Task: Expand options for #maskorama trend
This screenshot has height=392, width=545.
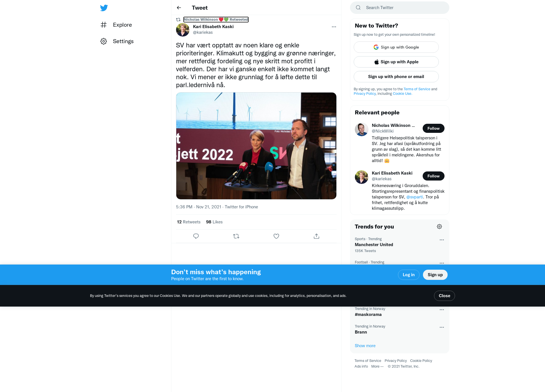Action: [x=442, y=310]
